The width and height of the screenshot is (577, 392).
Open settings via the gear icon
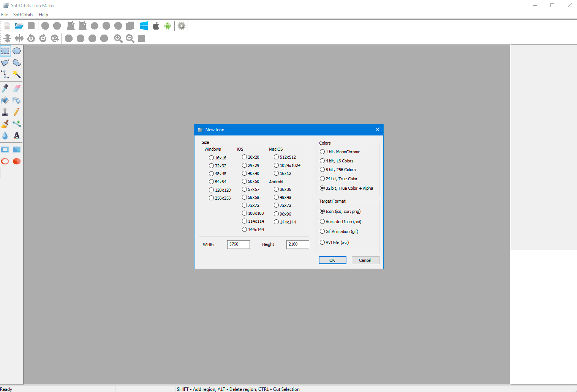click(182, 26)
